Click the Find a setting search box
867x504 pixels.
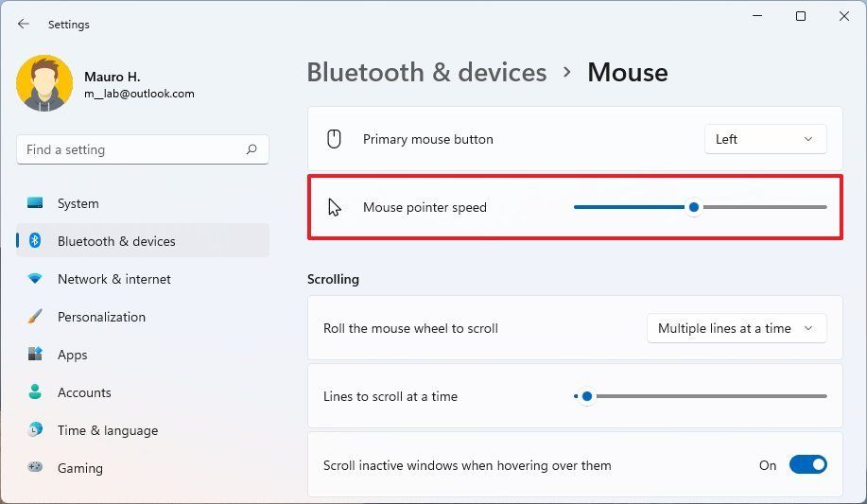(143, 149)
